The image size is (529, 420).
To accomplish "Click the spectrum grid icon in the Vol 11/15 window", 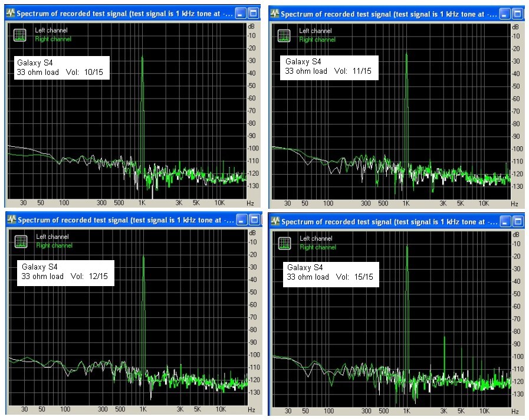I will 284,35.
